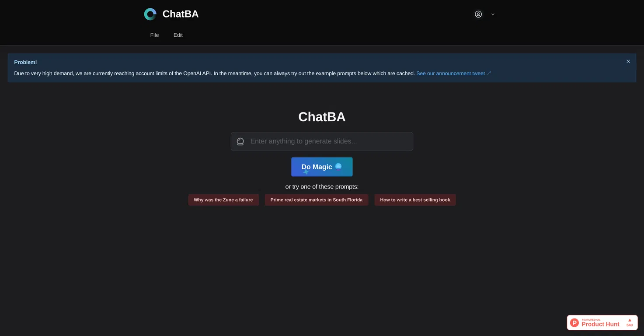Open the Featured on Product Hunt badge

[602, 323]
